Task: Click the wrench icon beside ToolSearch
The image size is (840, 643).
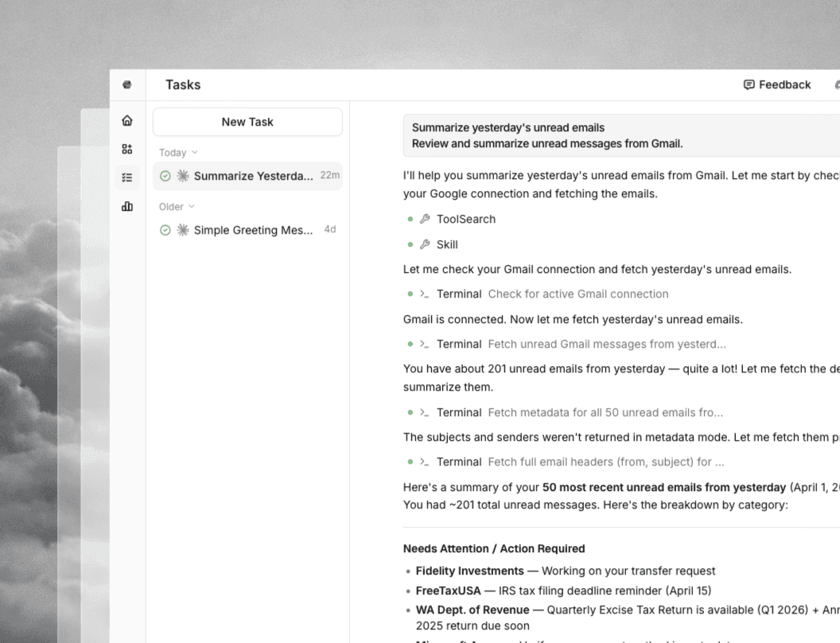Action: 425,219
